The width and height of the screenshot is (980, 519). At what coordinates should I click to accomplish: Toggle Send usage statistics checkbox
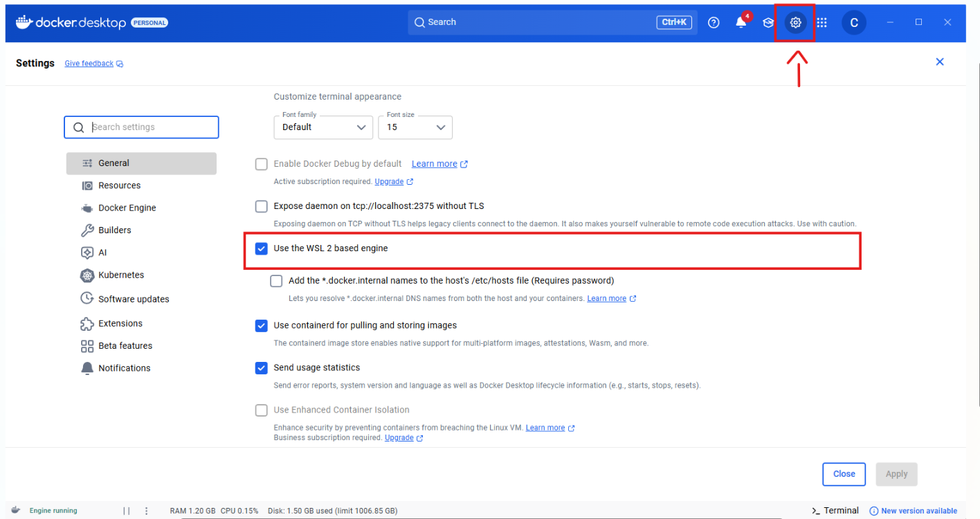(261, 367)
